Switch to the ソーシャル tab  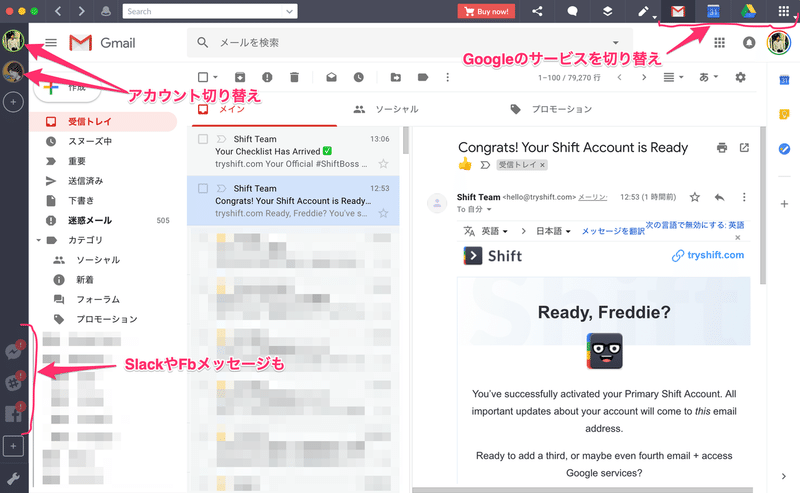[x=386, y=109]
